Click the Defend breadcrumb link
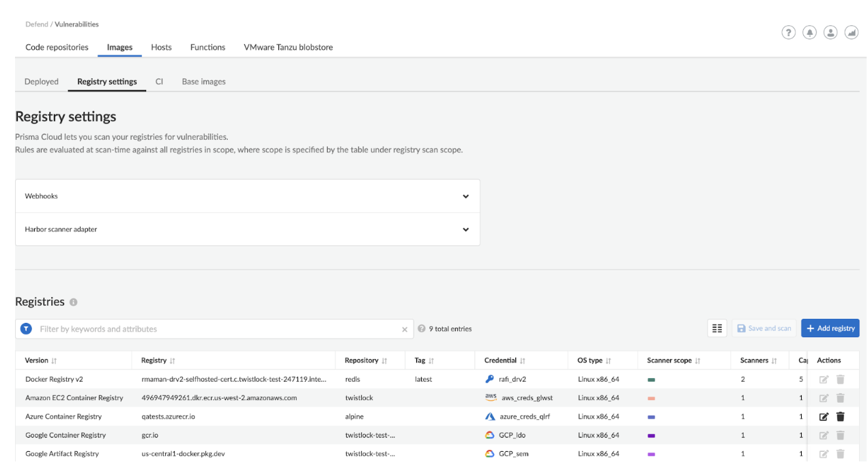 click(37, 24)
